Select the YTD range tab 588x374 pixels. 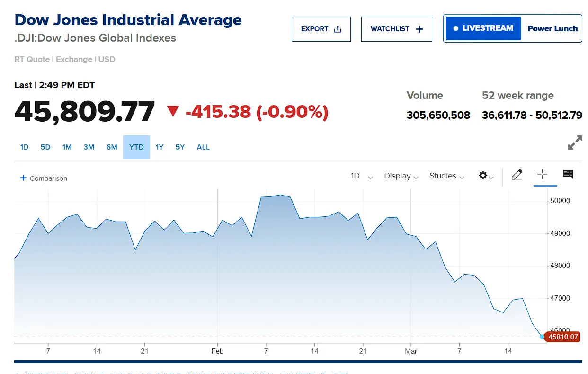[x=136, y=147]
